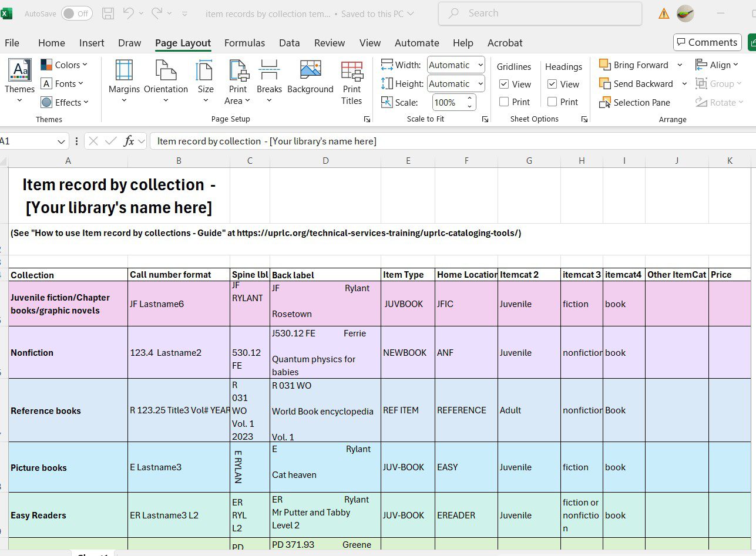
Task: Disable Gridlines View checkbox
Action: [x=504, y=83]
